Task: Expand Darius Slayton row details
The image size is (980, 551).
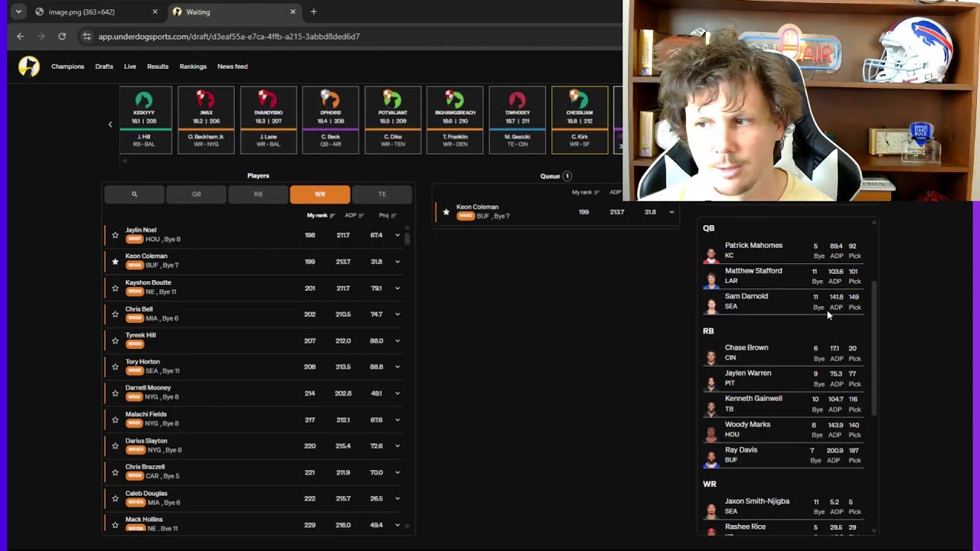Action: point(397,446)
